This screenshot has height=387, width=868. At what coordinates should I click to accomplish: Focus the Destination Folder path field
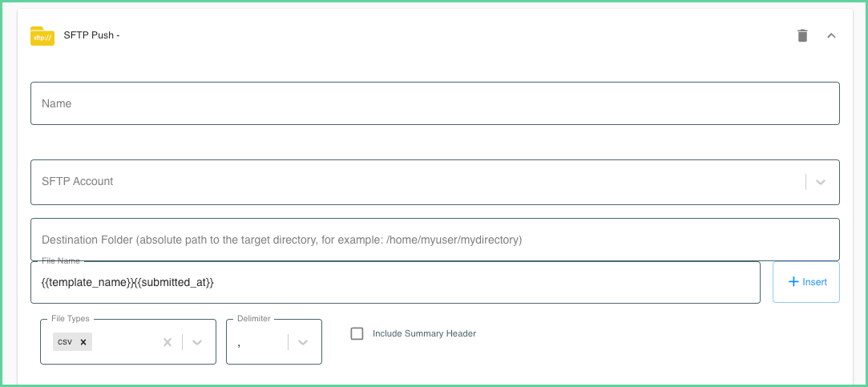[435, 240]
